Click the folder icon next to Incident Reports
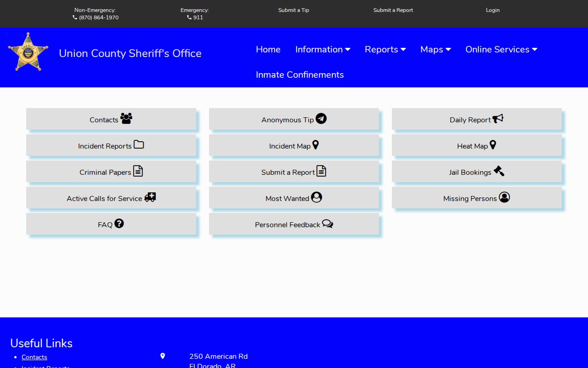Screen dimensions: 588x368 point(139,145)
